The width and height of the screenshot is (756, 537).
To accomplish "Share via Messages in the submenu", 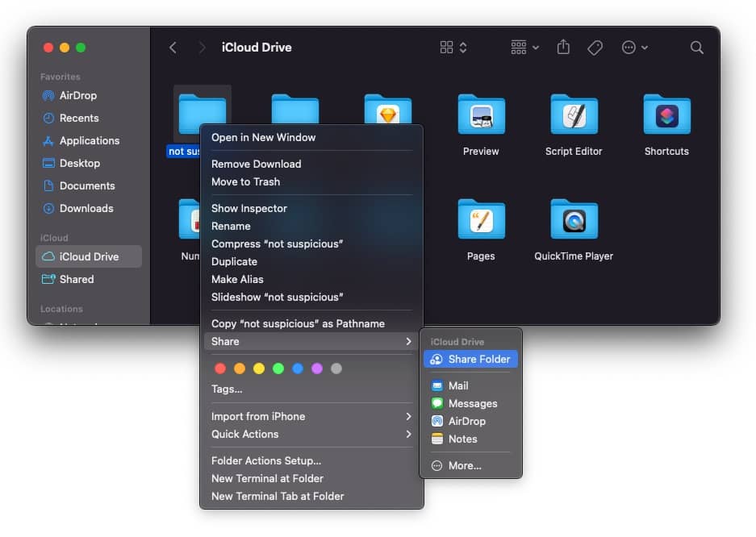I will click(470, 404).
